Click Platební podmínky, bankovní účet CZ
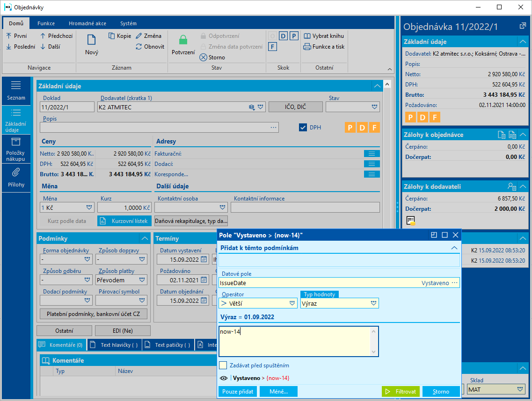This screenshot has width=532, height=401. click(93, 314)
